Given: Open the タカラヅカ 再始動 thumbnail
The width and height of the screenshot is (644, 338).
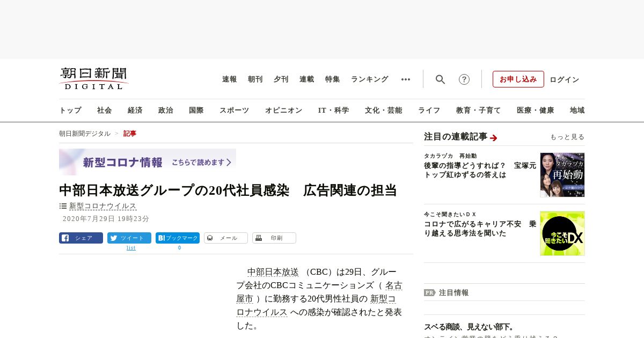Looking at the screenshot, I should pos(562,175).
